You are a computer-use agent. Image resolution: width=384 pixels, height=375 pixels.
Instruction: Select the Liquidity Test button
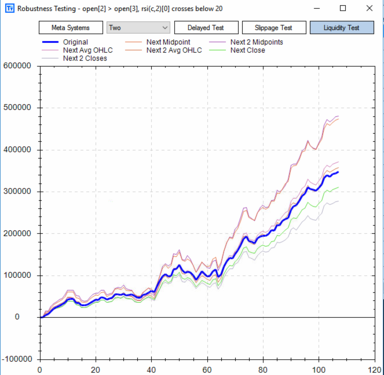click(x=342, y=28)
